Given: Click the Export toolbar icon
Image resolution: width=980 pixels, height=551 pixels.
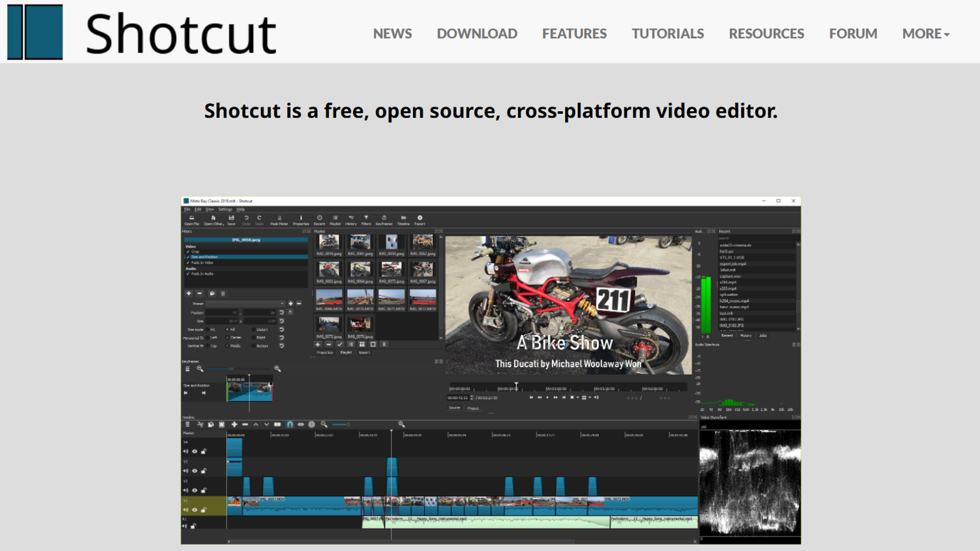Looking at the screenshot, I should 420,220.
